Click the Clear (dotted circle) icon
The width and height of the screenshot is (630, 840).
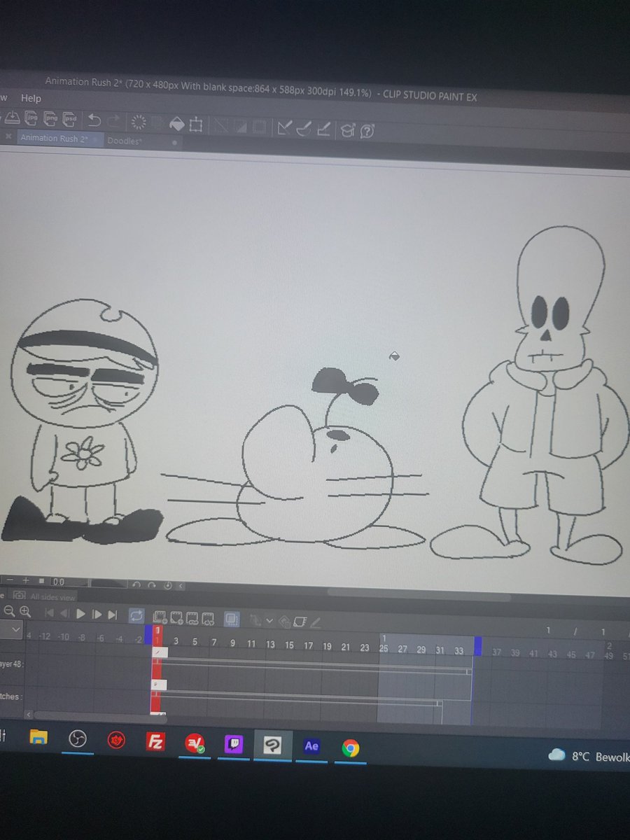[x=139, y=122]
